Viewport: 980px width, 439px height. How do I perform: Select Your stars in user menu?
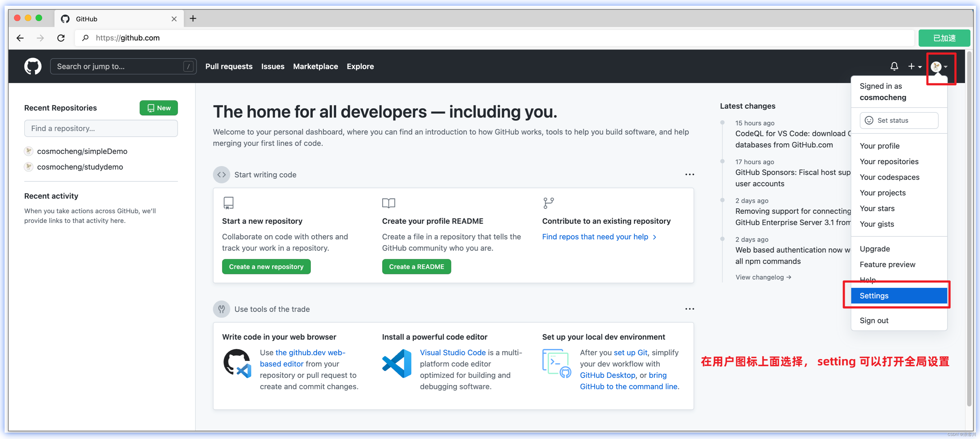(899, 208)
